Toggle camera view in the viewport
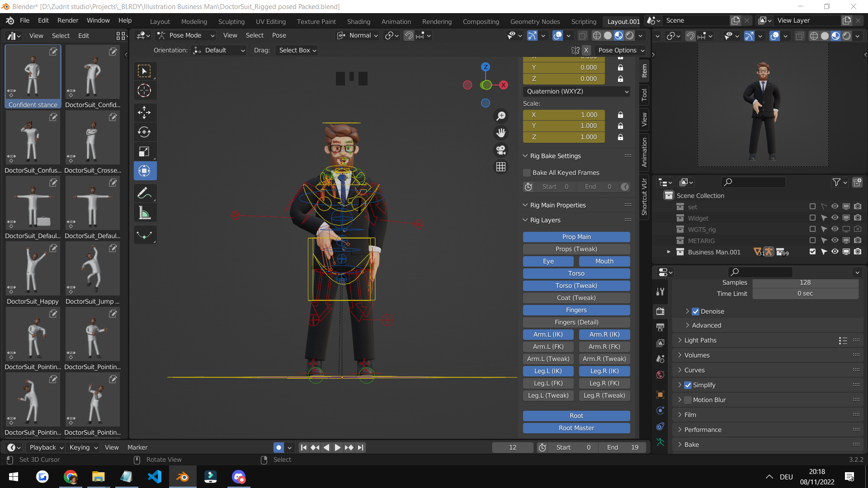 coord(501,150)
